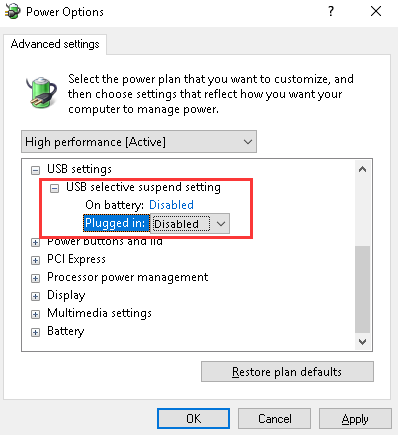Collapse USB selective suspend setting node
Screen dimensions: 398x435
click(x=54, y=189)
